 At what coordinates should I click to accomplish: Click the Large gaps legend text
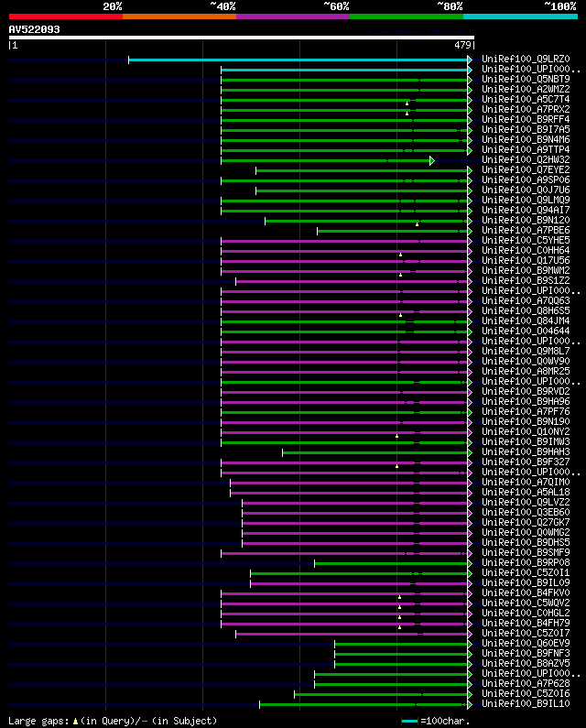(39, 721)
